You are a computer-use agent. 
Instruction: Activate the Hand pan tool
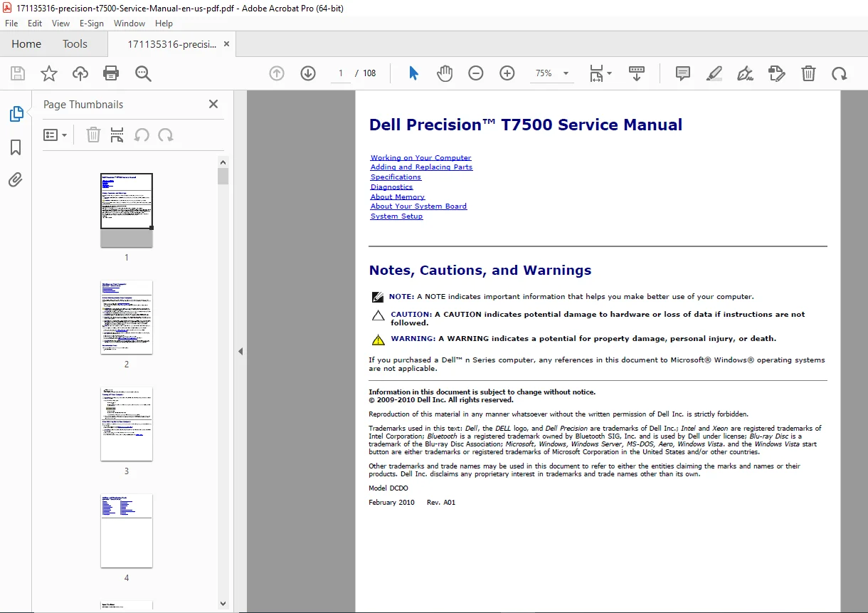(x=445, y=73)
